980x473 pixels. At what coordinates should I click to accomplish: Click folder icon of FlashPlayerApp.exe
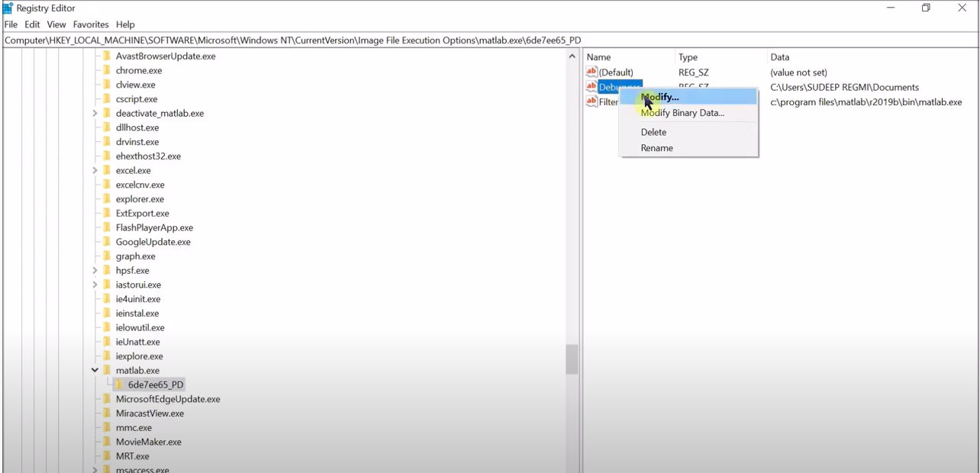pyautogui.click(x=107, y=227)
